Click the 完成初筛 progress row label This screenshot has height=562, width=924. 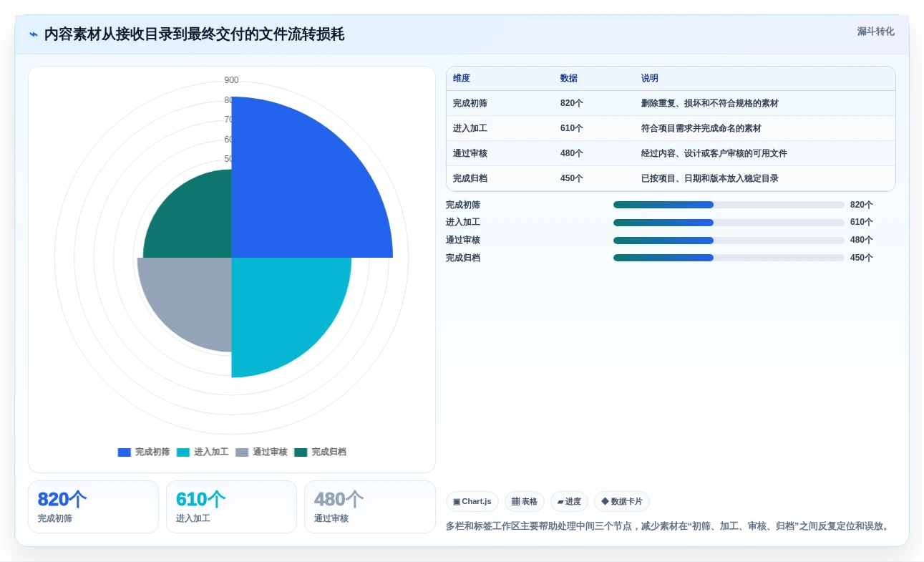pos(463,205)
